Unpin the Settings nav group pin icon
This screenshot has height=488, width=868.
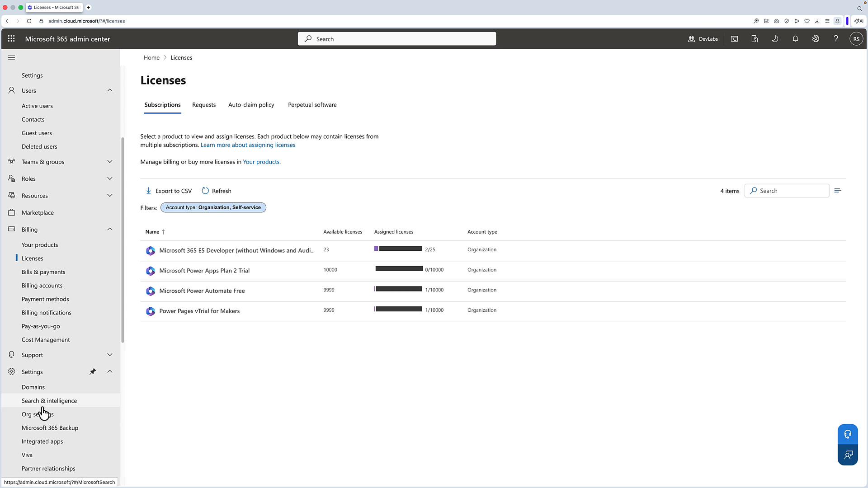(93, 371)
